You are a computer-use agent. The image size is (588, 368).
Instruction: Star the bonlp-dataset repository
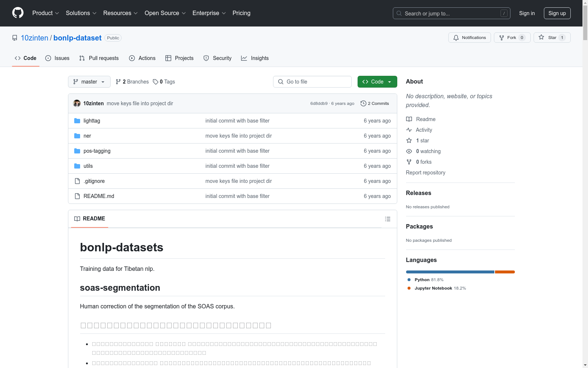pyautogui.click(x=552, y=38)
